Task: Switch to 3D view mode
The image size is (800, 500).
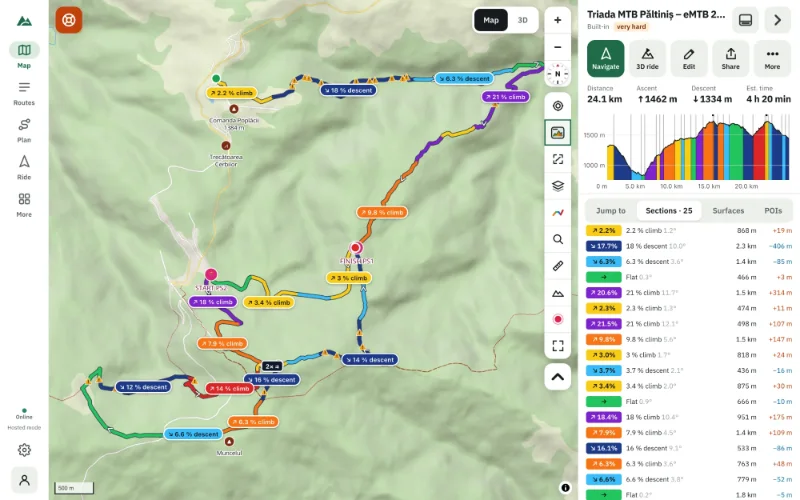Action: pyautogui.click(x=522, y=20)
